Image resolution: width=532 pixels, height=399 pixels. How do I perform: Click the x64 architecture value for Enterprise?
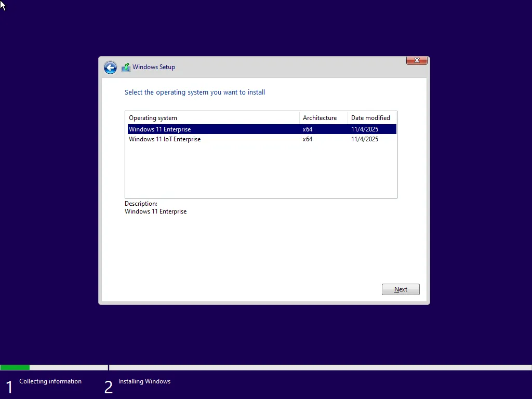(x=308, y=129)
